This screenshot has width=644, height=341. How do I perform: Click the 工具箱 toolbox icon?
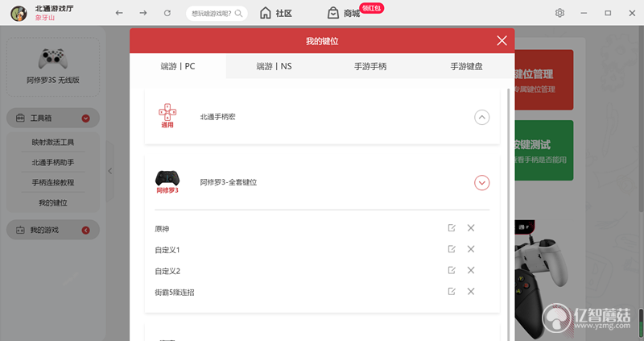click(20, 118)
